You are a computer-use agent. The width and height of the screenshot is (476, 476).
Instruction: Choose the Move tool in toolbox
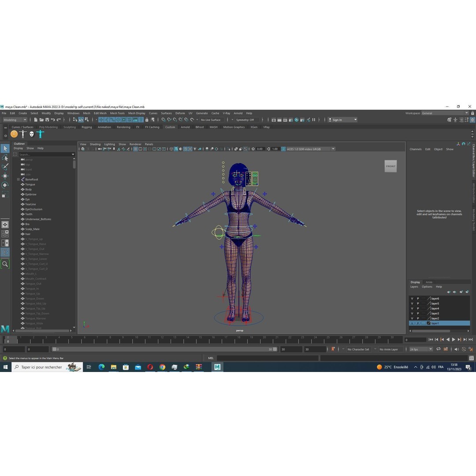[x=5, y=176]
